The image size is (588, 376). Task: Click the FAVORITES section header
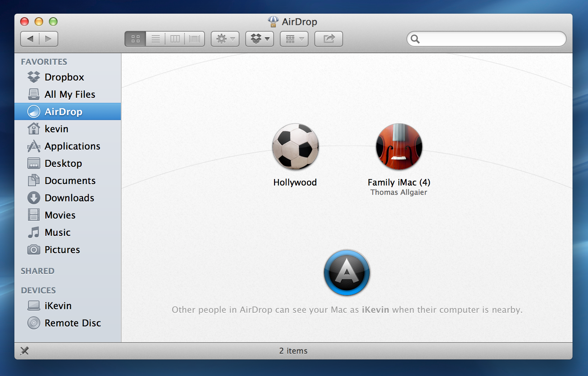click(x=44, y=62)
